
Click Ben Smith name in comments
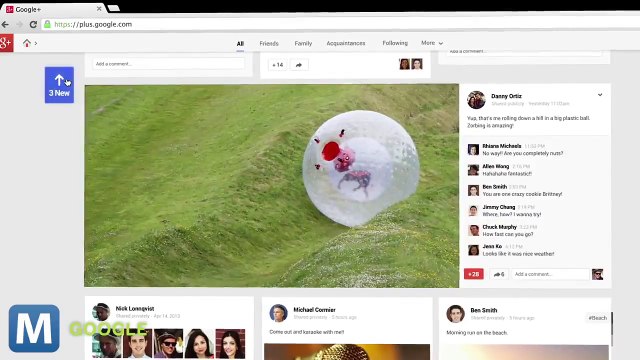(x=495, y=187)
